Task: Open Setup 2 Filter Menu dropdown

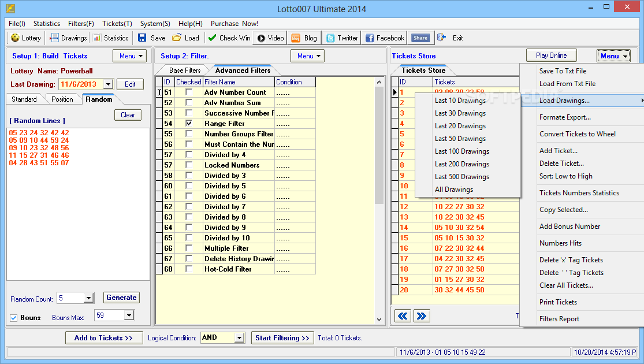Action: click(x=307, y=56)
